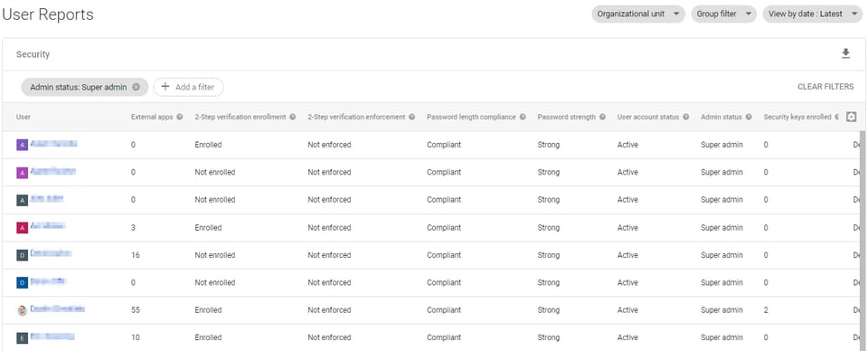Open the Organizational unit dropdown
This screenshot has width=868, height=351.
tap(637, 14)
